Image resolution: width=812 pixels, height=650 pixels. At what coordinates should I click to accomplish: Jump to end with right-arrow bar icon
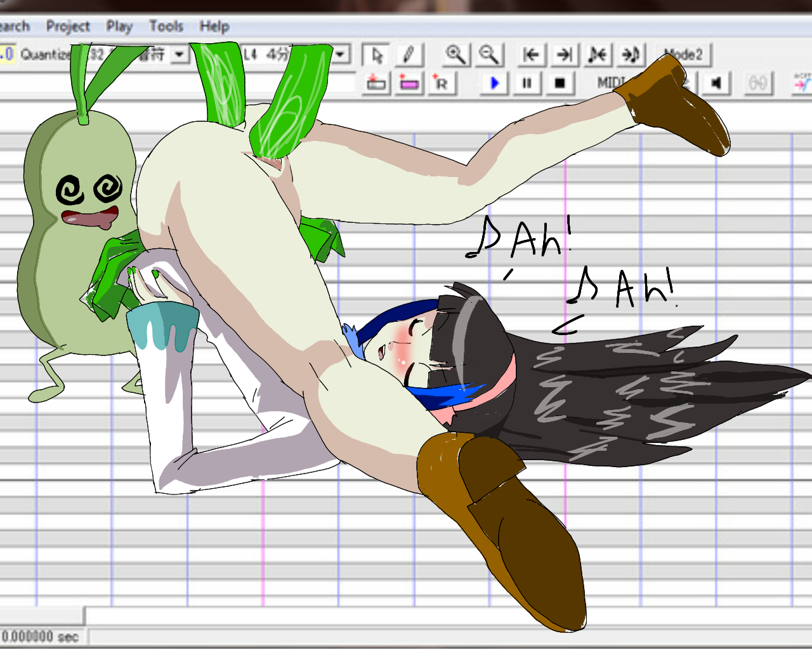tap(564, 55)
